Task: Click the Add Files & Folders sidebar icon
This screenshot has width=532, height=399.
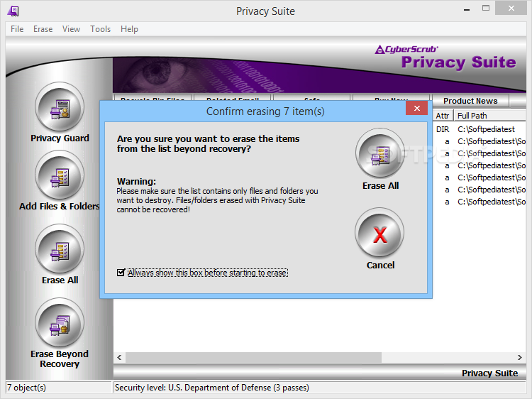Action: [x=60, y=175]
